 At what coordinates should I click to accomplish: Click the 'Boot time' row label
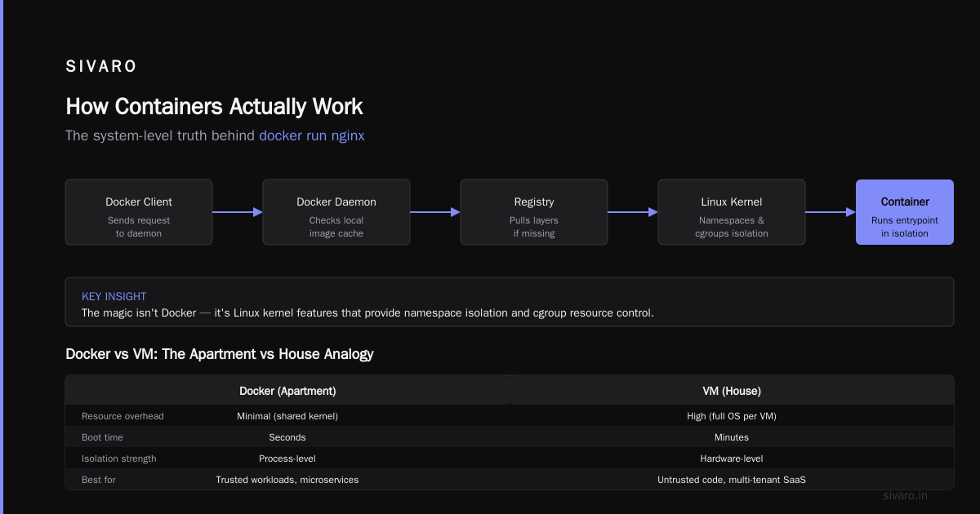tap(102, 437)
